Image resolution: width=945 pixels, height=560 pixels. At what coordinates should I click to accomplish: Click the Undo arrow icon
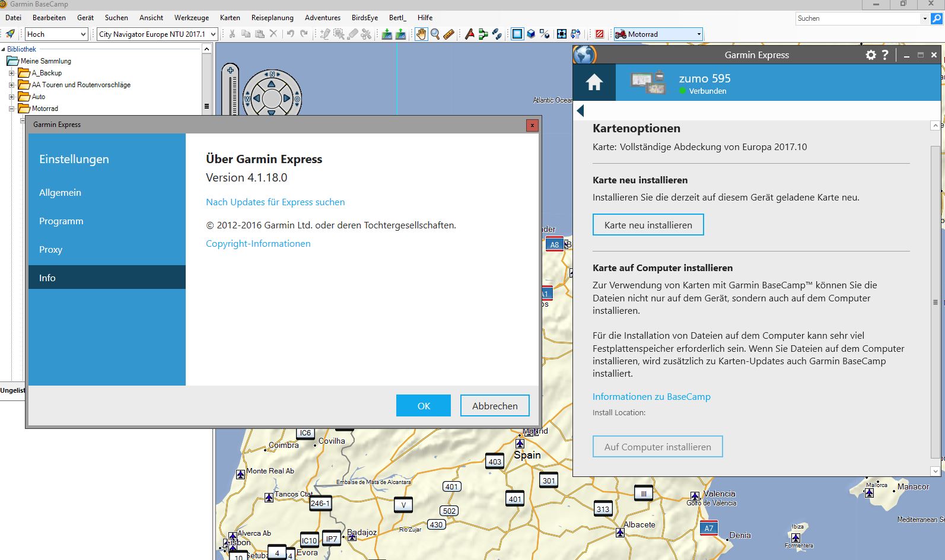[x=290, y=34]
